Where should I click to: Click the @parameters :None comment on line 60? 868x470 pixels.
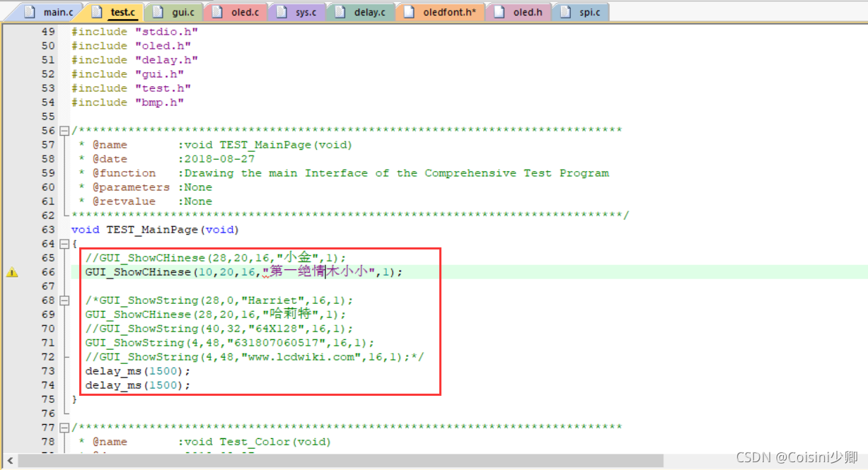[x=145, y=187]
